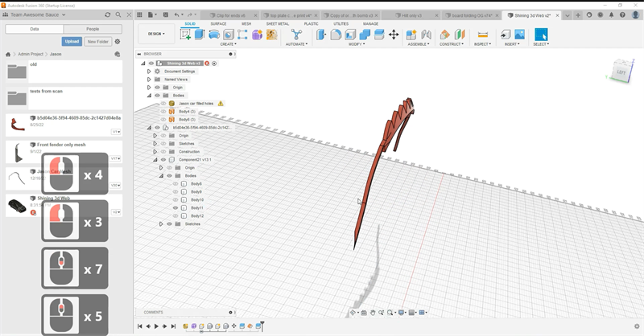
Task: Expand the Named Views folder
Action: (x=149, y=80)
